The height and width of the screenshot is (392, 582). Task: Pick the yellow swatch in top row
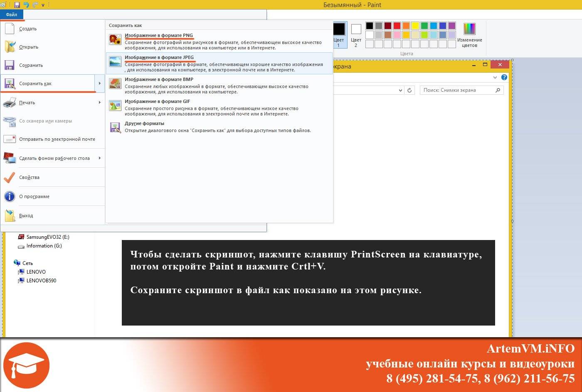pyautogui.click(x=415, y=26)
